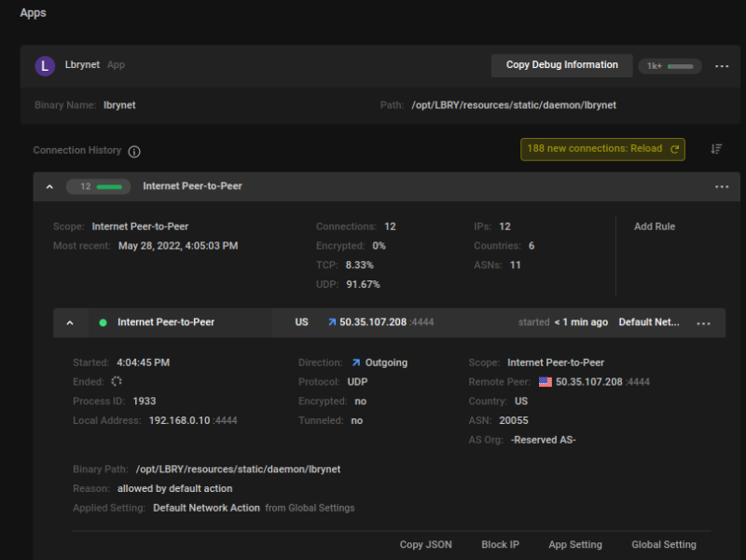746x560 pixels.
Task: Click the Connection History info icon
Action: 134,151
